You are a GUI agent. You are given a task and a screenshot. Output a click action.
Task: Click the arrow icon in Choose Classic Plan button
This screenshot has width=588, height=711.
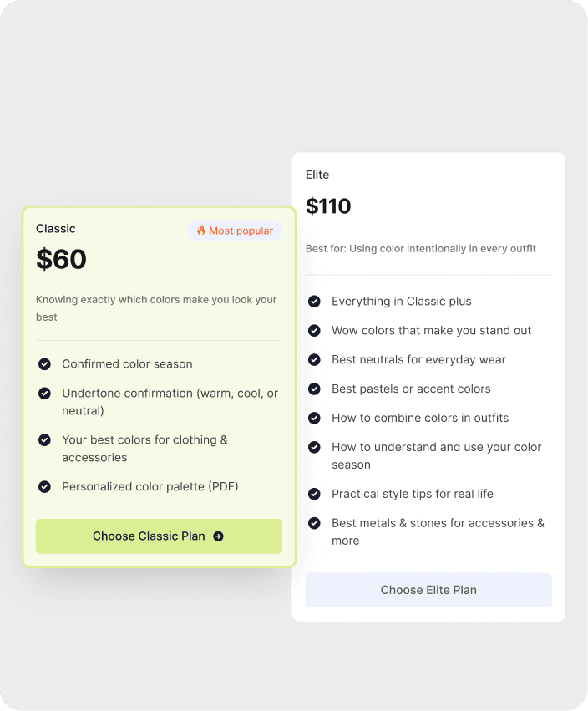tap(218, 536)
